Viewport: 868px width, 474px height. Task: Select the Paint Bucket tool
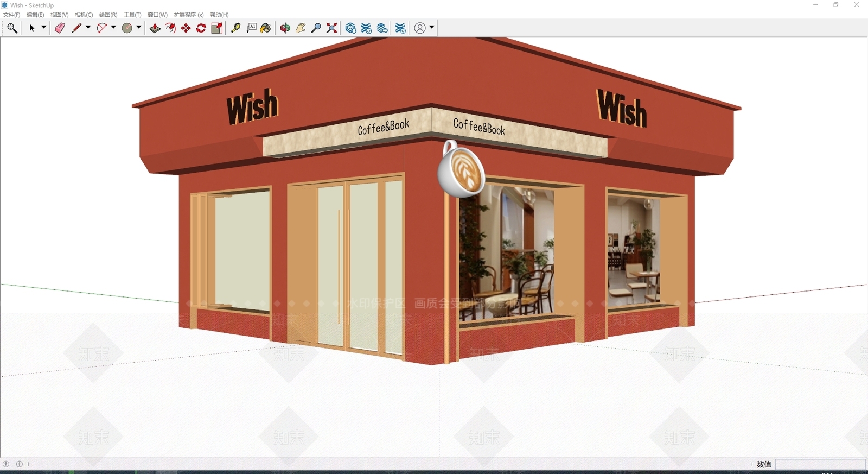point(266,28)
